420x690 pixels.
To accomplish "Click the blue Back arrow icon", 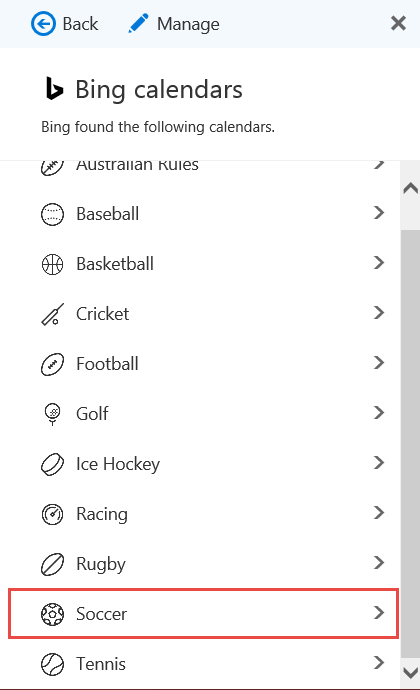I will tap(43, 24).
